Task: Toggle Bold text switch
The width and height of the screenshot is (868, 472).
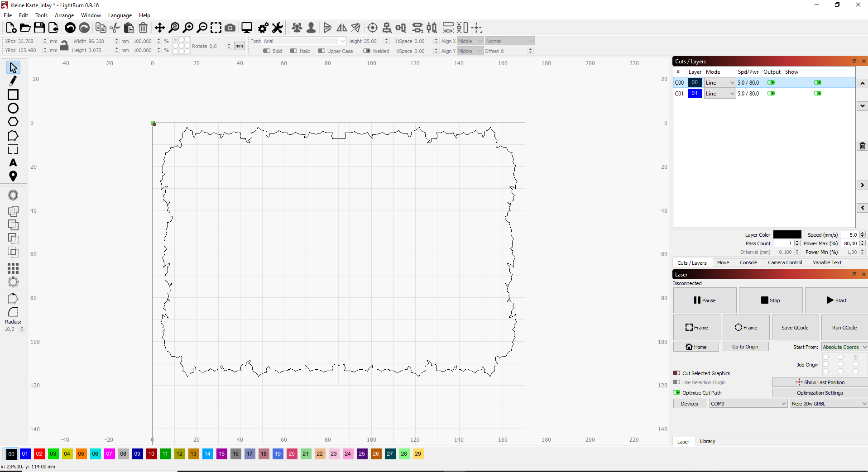Action: (267, 51)
